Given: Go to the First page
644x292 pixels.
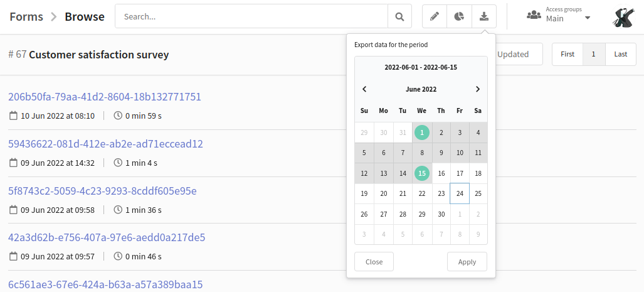Looking at the screenshot, I should pos(567,54).
